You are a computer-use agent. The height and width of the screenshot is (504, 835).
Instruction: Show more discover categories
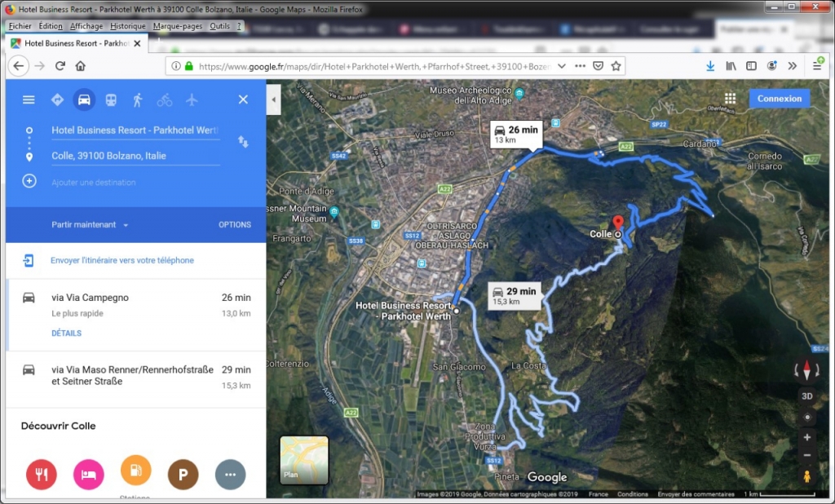230,474
